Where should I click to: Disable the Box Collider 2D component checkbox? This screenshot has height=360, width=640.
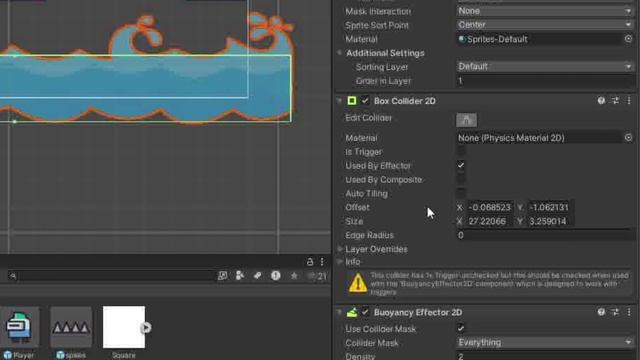pos(365,101)
